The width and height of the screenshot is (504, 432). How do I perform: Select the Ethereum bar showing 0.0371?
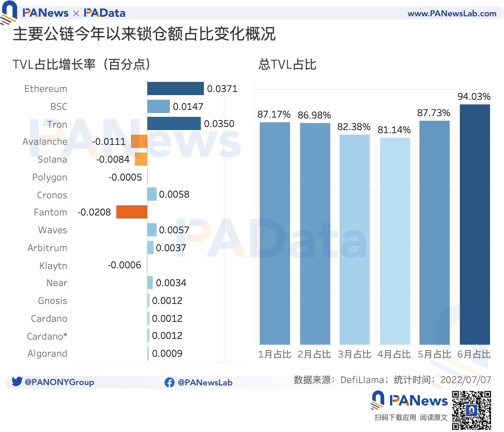pyautogui.click(x=175, y=88)
